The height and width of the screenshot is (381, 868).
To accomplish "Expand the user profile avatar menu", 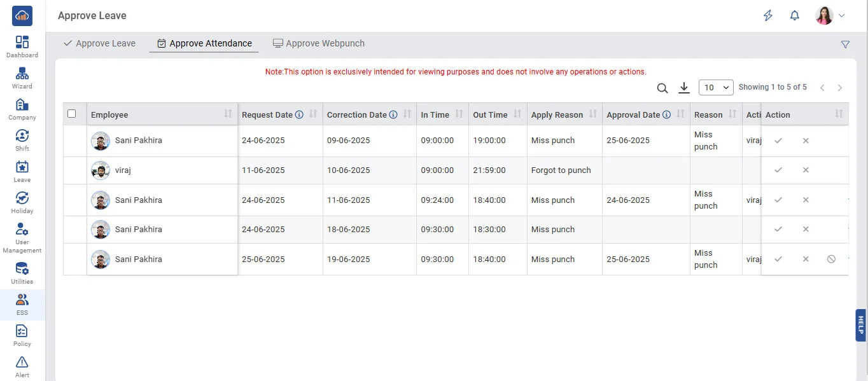I will coord(830,16).
